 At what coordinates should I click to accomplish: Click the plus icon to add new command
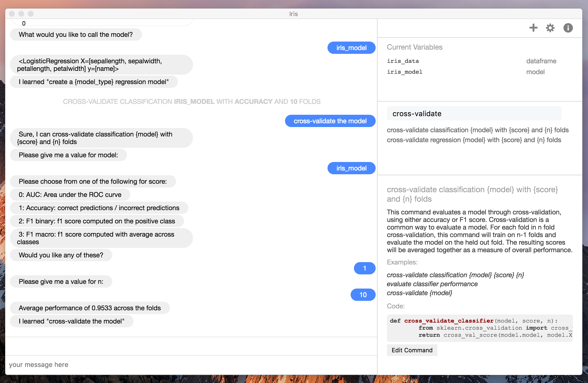pos(533,28)
